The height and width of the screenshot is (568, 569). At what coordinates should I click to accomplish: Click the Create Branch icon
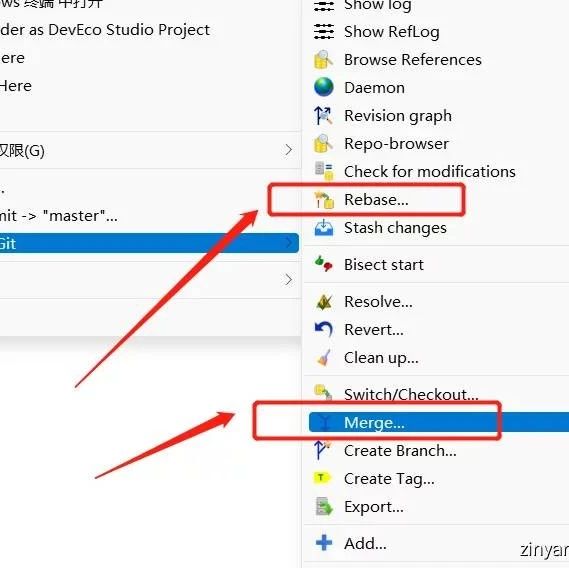point(322,450)
